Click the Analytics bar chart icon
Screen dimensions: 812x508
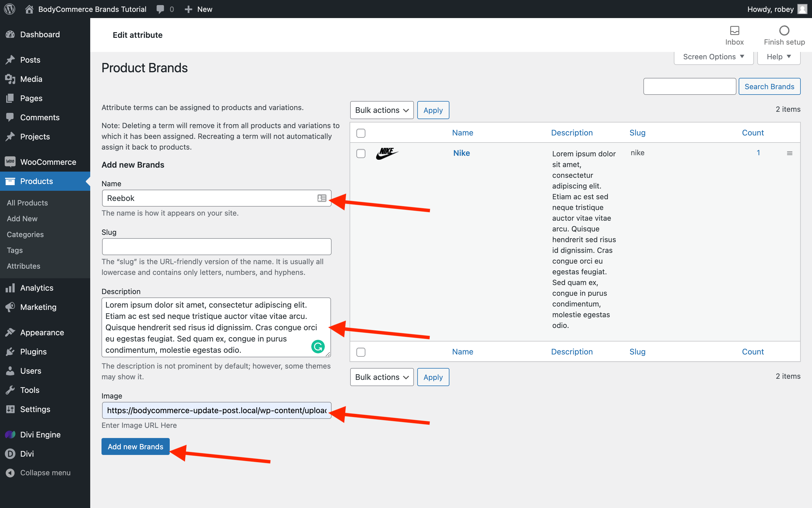tap(10, 288)
